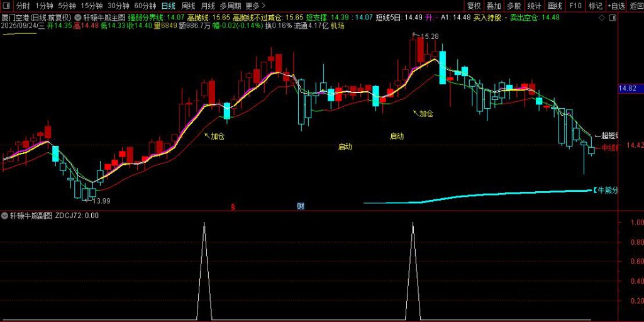644x322 pixels.
Task: Click the 复权 adjustment button
Action: tap(474, 6)
